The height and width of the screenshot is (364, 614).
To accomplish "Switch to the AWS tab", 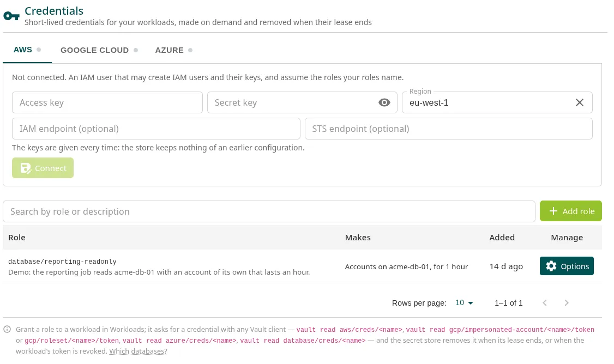I will pyautogui.click(x=27, y=50).
